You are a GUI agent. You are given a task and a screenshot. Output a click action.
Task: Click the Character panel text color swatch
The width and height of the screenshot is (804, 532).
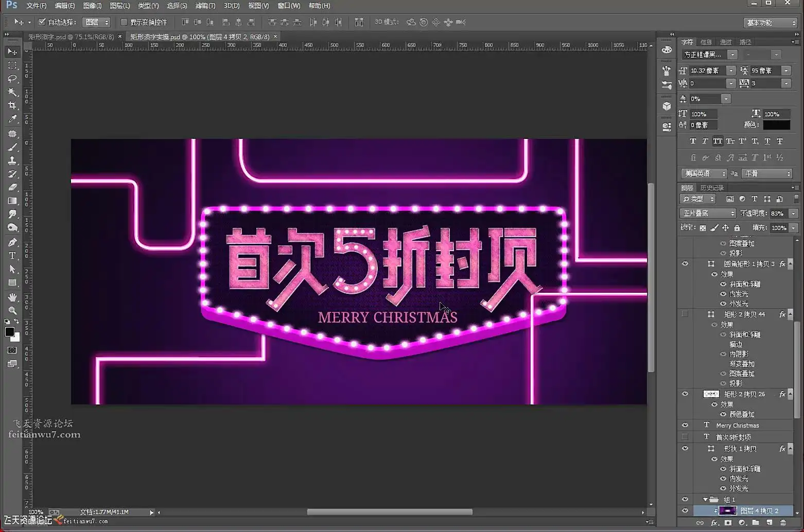coord(776,125)
